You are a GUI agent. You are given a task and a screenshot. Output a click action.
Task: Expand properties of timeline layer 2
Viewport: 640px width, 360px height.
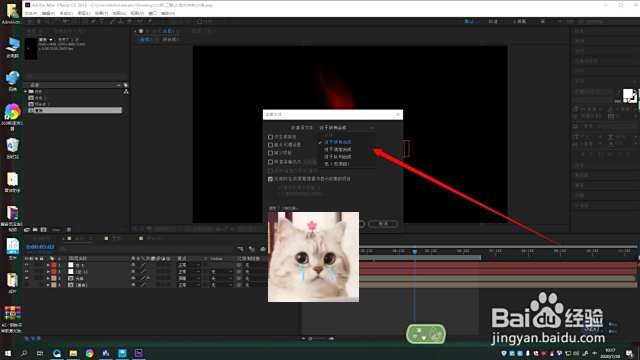pos(48,272)
